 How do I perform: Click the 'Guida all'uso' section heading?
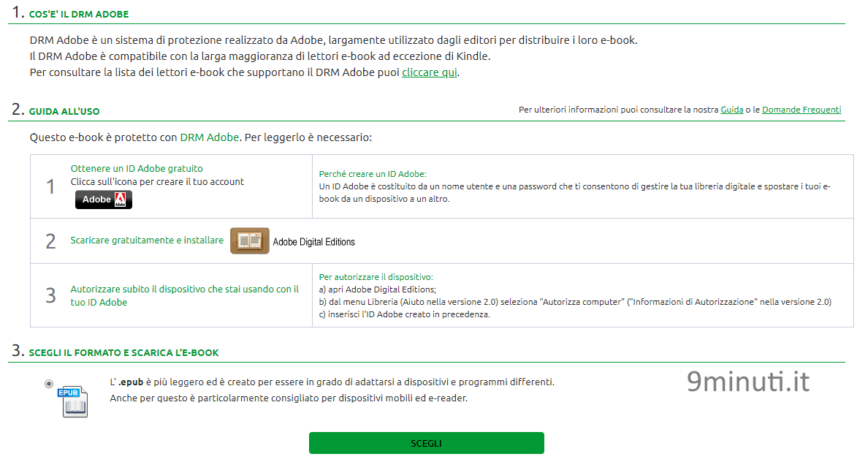coord(64,111)
